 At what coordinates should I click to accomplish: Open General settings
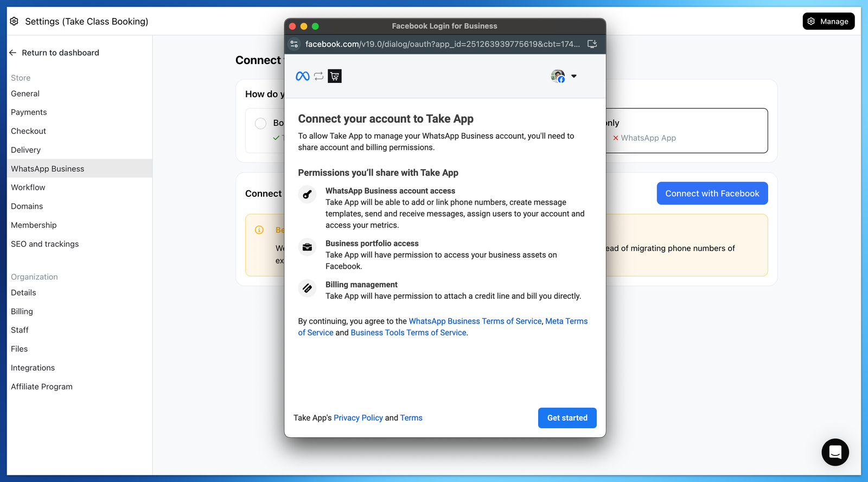25,94
